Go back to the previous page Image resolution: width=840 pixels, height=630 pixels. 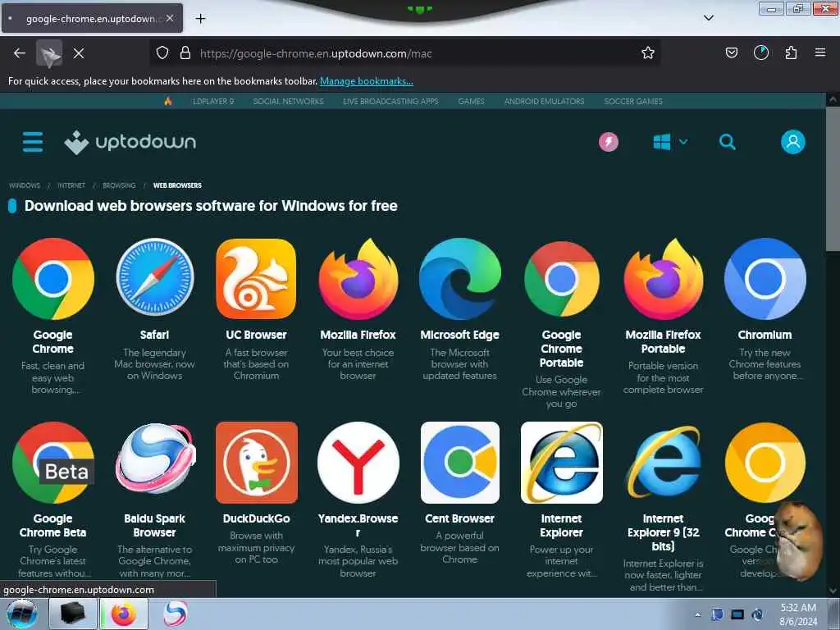[20, 53]
